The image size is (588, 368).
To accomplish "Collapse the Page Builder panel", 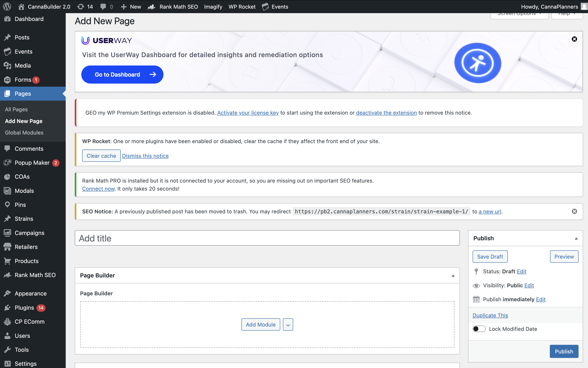I will point(453,276).
